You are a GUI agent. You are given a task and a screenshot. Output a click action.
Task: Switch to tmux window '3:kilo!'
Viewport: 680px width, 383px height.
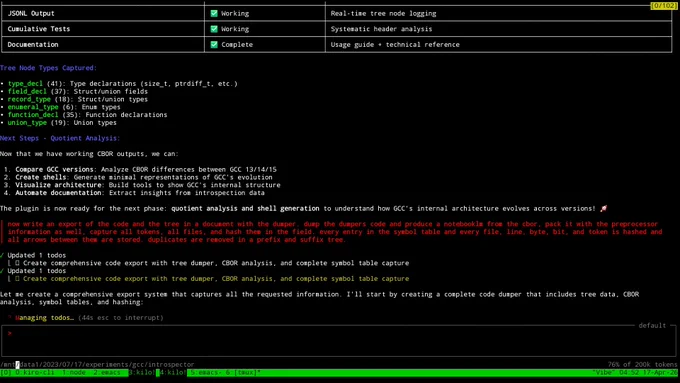tap(141, 373)
